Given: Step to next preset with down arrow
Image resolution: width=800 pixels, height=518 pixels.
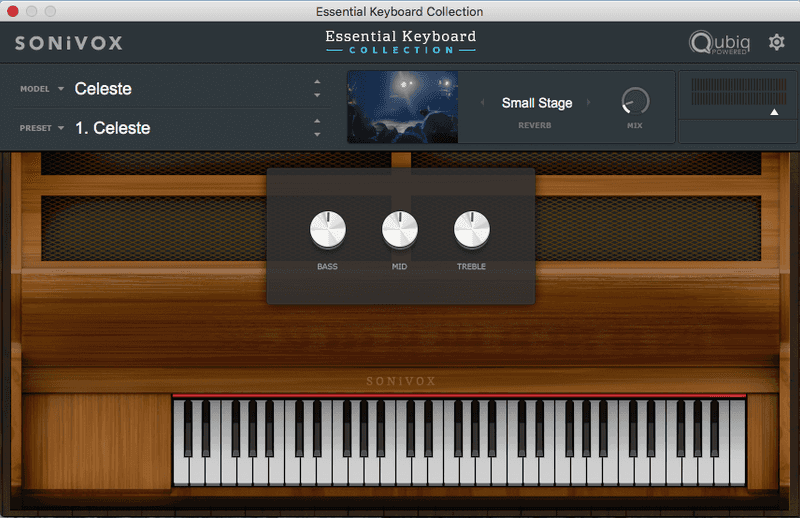Looking at the screenshot, I should coord(317,135).
